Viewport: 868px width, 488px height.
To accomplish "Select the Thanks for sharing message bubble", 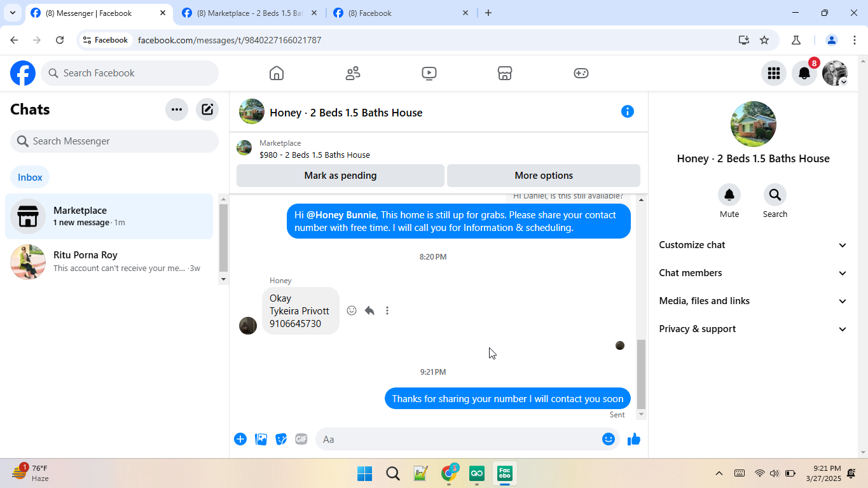I will [x=507, y=399].
